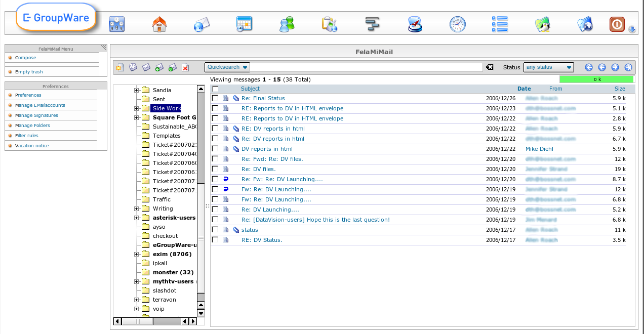Check the box for 'RE: DV Status.' message
644x334 pixels.
(215, 240)
